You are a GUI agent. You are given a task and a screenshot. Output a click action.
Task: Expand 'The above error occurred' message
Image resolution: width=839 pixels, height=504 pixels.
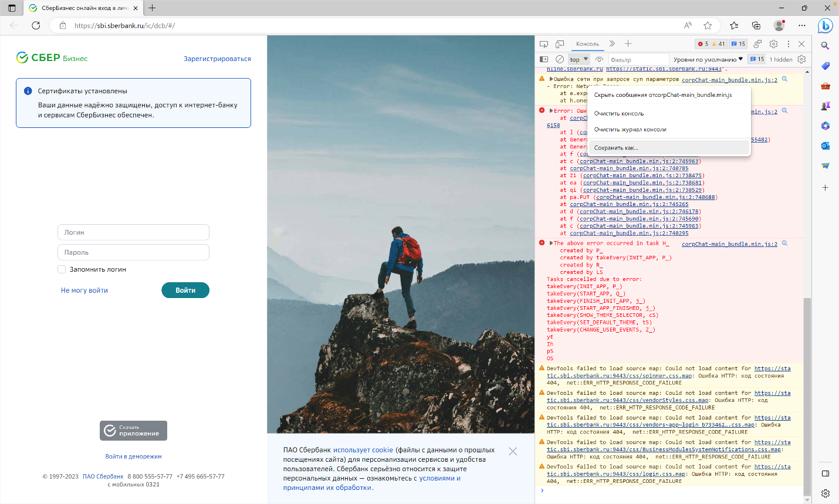[551, 243]
